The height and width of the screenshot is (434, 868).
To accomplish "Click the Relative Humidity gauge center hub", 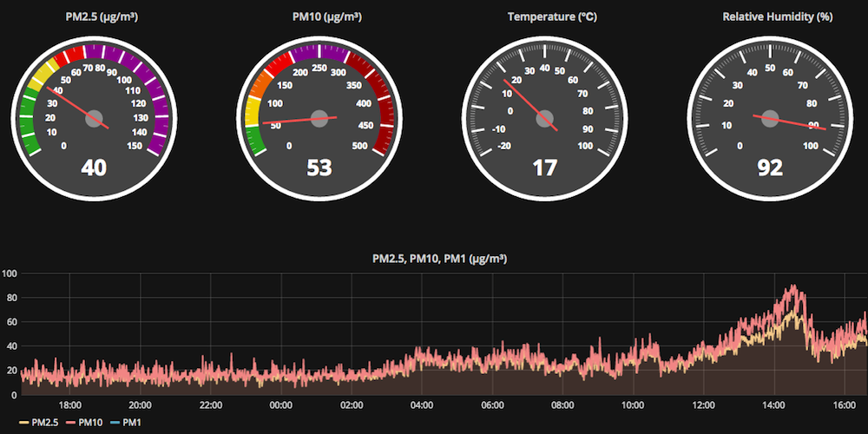I will 770,119.
